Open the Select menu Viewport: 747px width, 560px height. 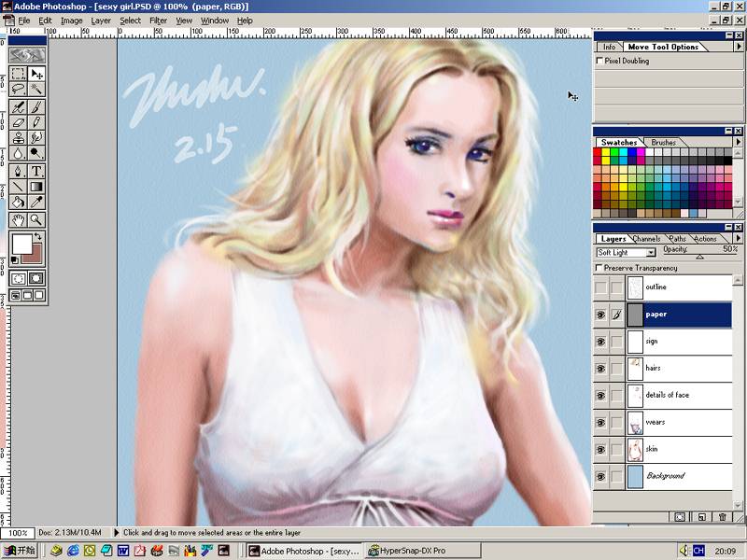coord(130,21)
